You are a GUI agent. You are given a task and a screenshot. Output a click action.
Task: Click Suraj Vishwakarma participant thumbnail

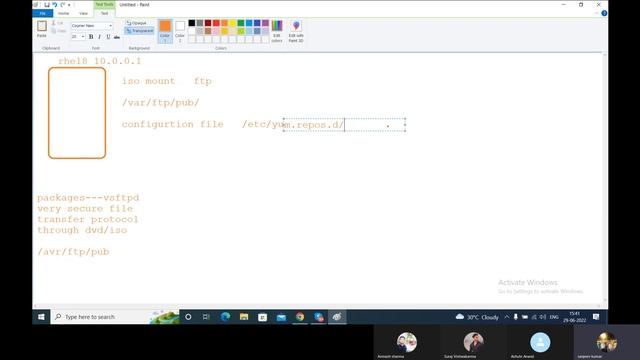(473, 342)
